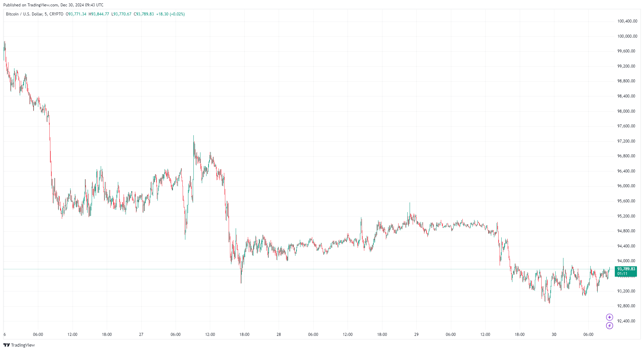Screen dimensions: 644x351
Task: Click the 99,600.00 price axis label
Action: coord(626,51)
